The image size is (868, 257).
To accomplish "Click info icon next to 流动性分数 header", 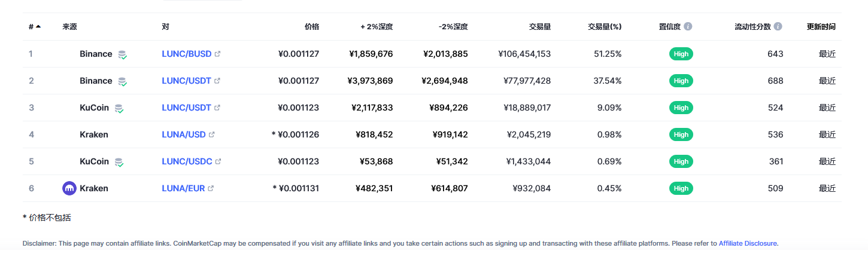I will [778, 26].
